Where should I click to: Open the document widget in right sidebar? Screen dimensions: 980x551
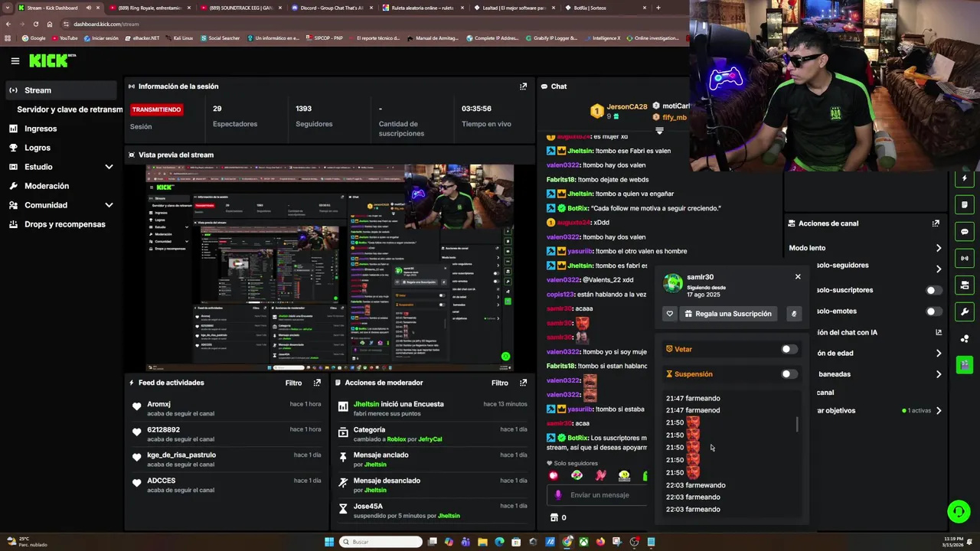[x=964, y=205]
